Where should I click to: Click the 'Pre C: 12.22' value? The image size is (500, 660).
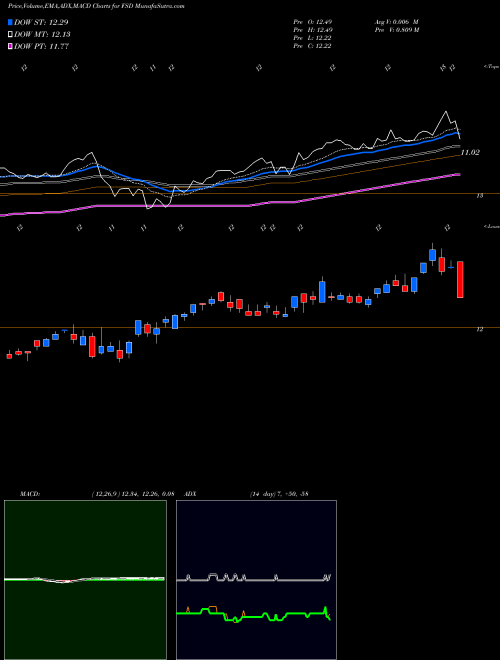click(x=312, y=46)
